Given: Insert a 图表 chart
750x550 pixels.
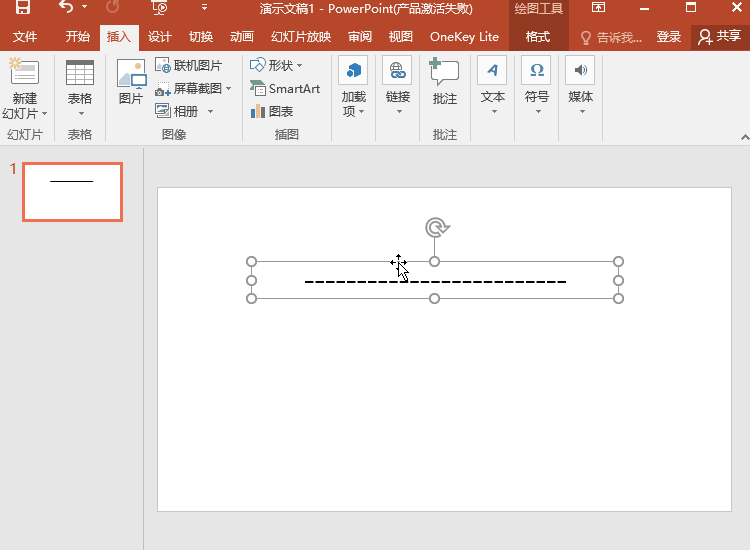Looking at the screenshot, I should [x=272, y=111].
